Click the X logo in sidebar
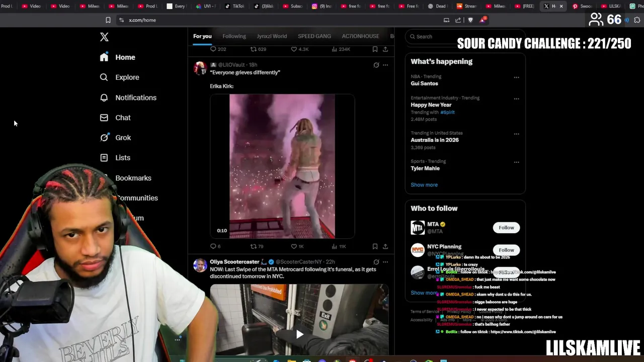The image size is (644, 362). click(x=104, y=37)
